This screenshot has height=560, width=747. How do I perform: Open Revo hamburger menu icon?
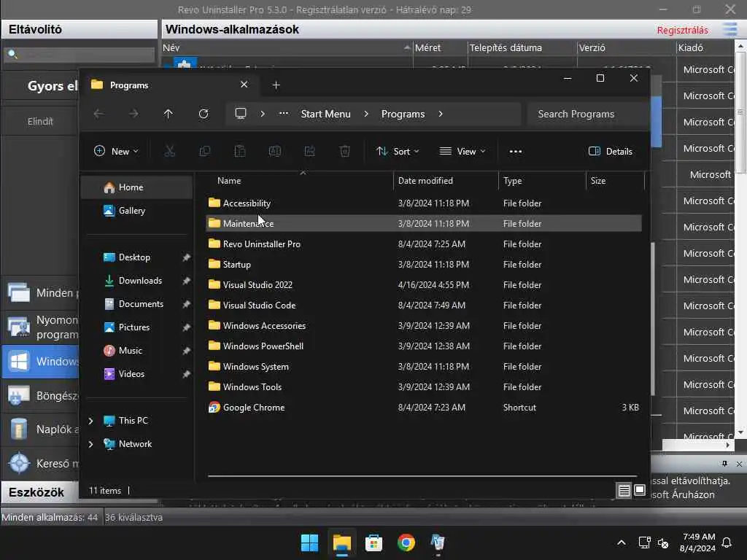coord(729,29)
